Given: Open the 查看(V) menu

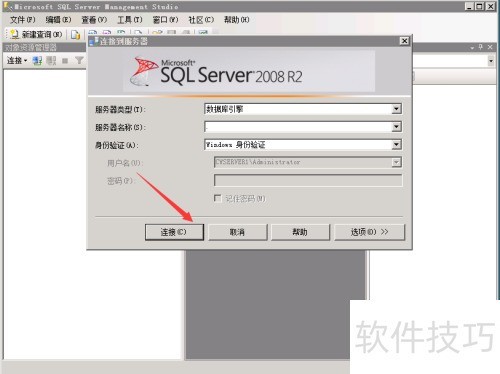Looking at the screenshot, I should tap(94, 20).
